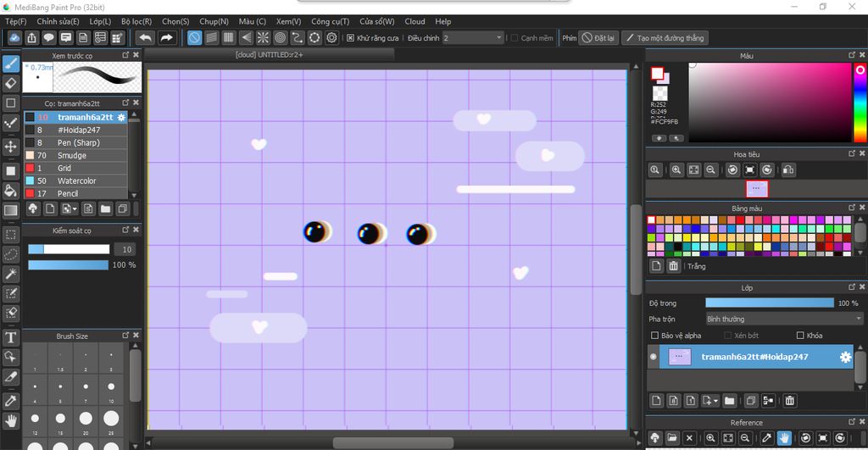Viewport: 868px width, 450px height.
Task: Select the rectangular Selection tool
Action: 10,235
